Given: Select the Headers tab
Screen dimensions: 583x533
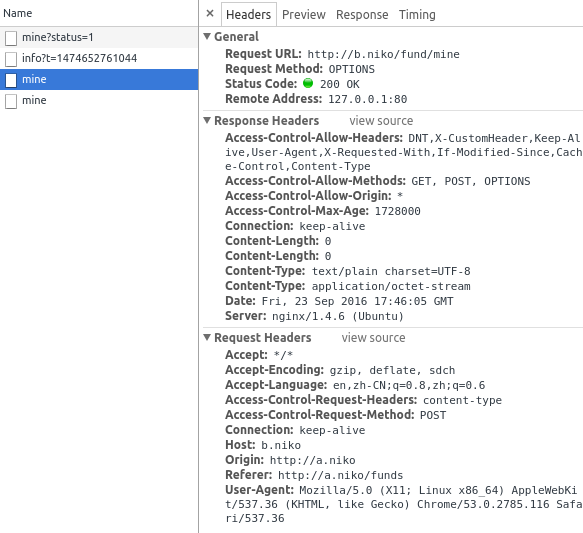Looking at the screenshot, I should tap(248, 14).
